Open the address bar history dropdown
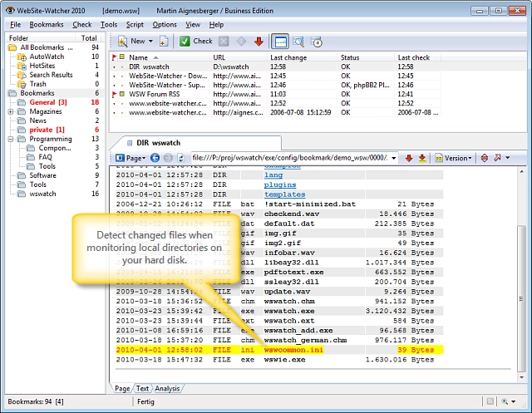Screen dimensions: 532x413 click(x=394, y=158)
